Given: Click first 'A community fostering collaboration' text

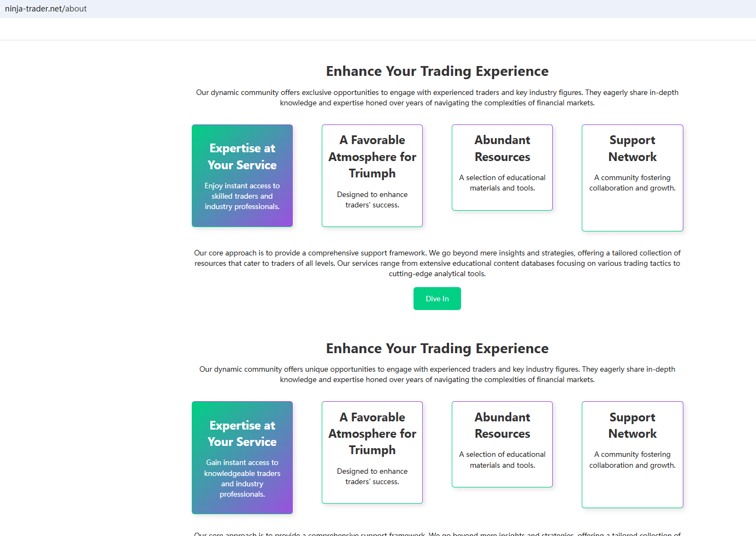Looking at the screenshot, I should pos(633,183).
